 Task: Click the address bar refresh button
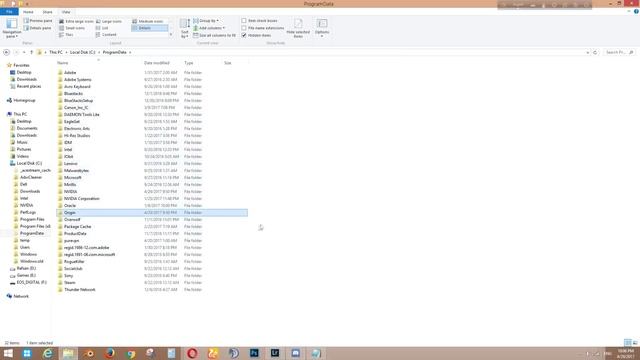point(595,52)
